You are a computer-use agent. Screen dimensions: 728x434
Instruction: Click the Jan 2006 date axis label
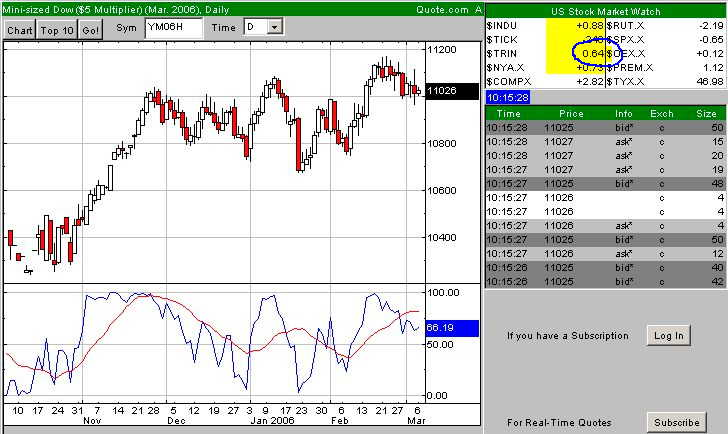pyautogui.click(x=273, y=421)
